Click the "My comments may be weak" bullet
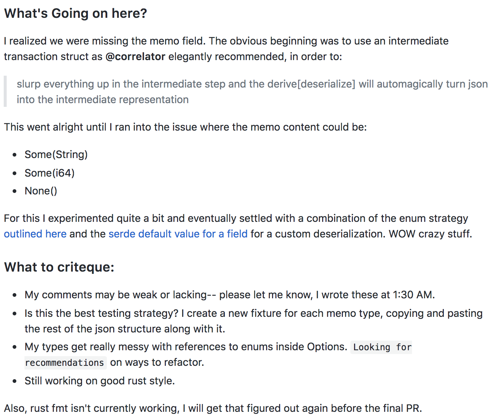Viewport: 504px width, 420px height. click(x=229, y=295)
